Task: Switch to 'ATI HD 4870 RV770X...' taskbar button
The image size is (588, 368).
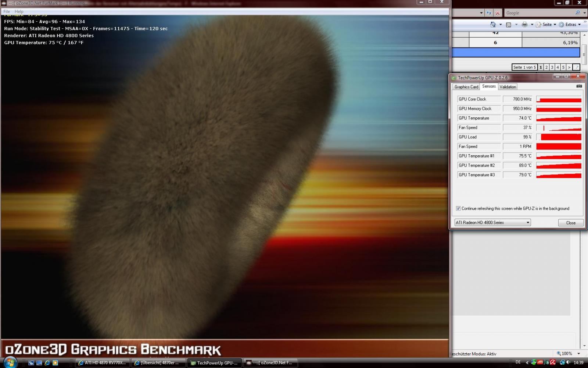Action: click(x=103, y=363)
